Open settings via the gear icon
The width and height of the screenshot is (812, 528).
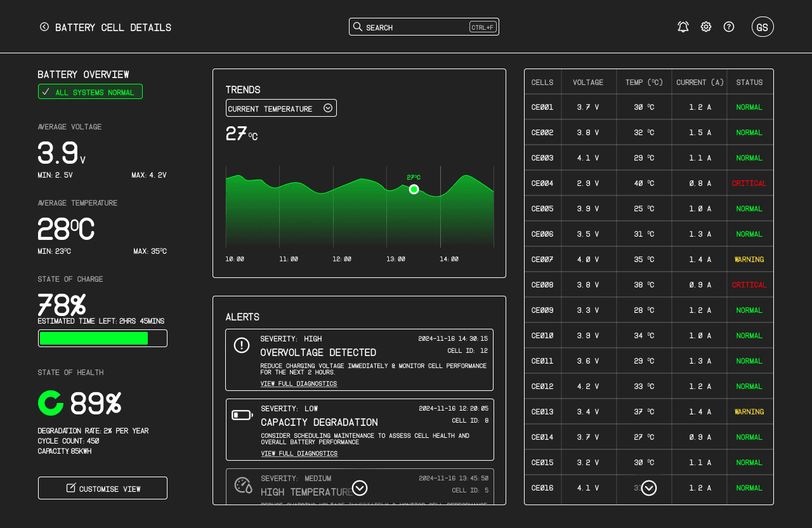pyautogui.click(x=706, y=27)
